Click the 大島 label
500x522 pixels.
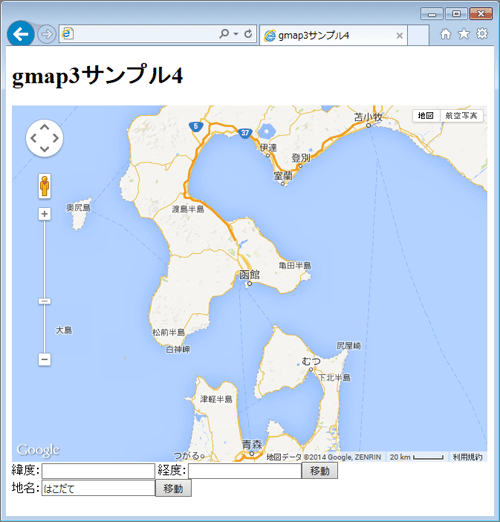point(64,330)
